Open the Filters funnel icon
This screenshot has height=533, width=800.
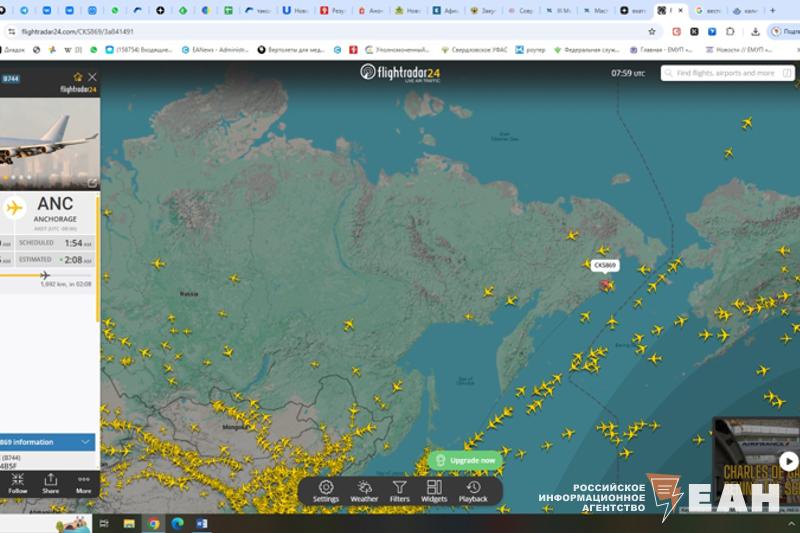(399, 490)
